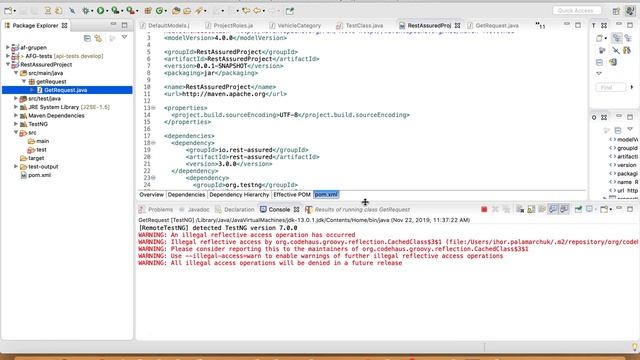Collapse the RestAssuredProject node
This screenshot has height=360, width=640.
click(x=7, y=64)
